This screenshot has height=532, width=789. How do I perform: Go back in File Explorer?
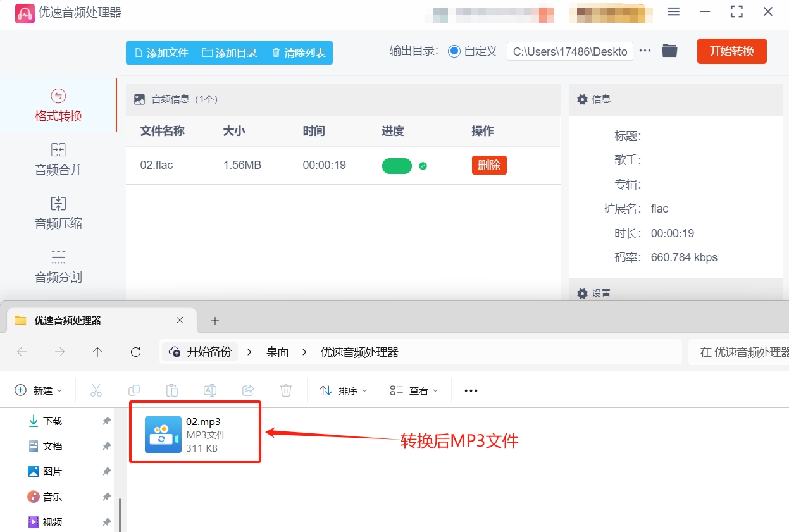(x=22, y=352)
